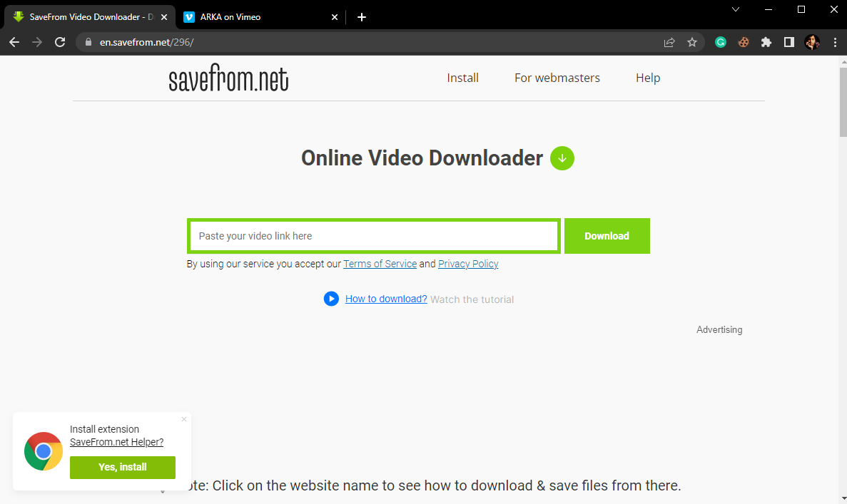Click the Watch the tutorial text
The image size is (847, 504).
tap(472, 299)
